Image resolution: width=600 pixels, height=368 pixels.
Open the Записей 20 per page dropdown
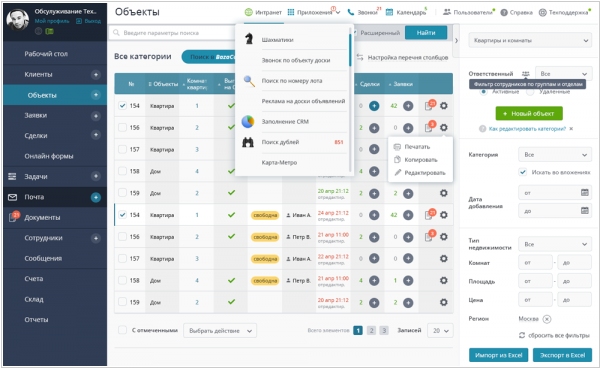tap(440, 331)
